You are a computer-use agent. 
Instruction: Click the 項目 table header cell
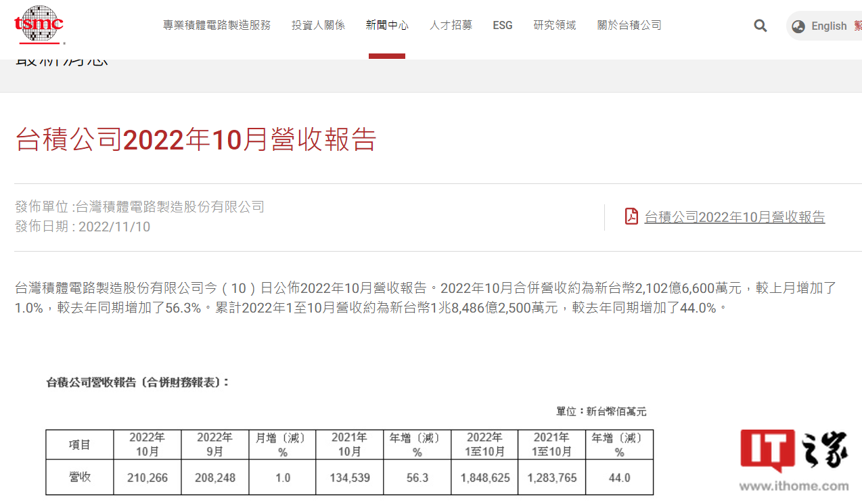[x=79, y=444]
